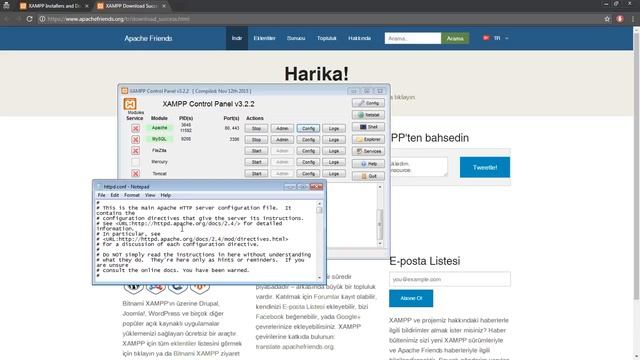Open Tomcat Logs dropdown
This screenshot has width=640, height=360.
click(x=334, y=173)
